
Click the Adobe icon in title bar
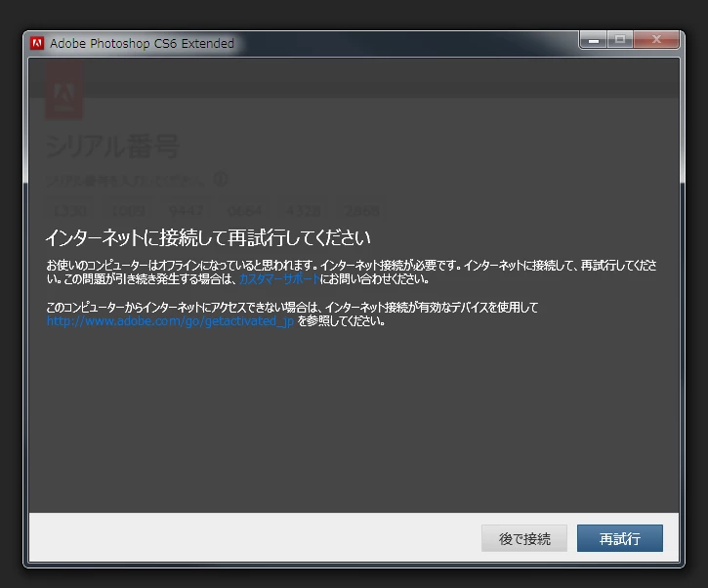(x=37, y=43)
